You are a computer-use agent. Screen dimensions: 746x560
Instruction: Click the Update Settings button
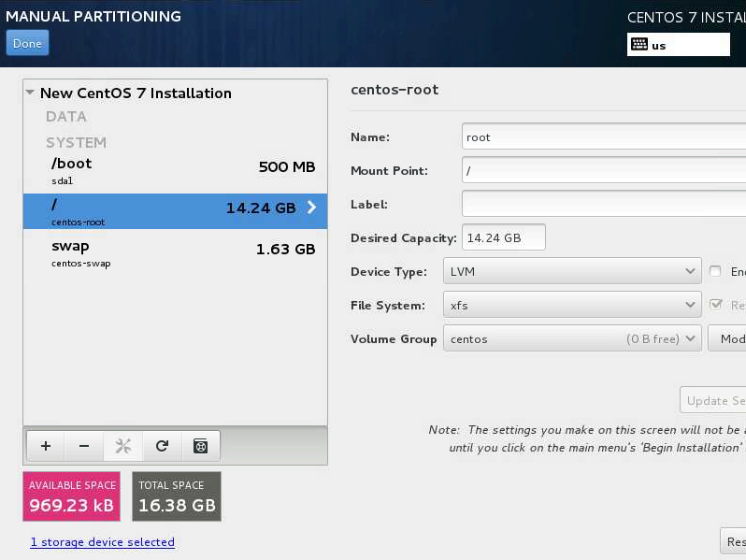[x=714, y=400]
